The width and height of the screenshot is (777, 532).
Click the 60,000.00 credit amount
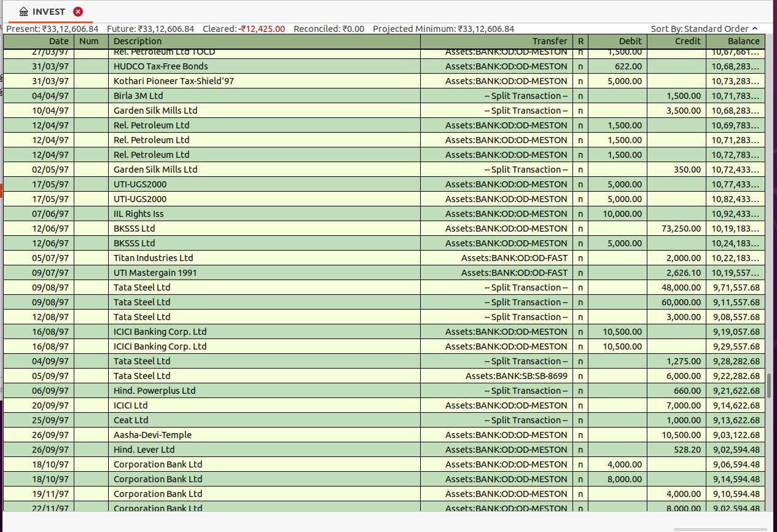pyautogui.click(x=682, y=302)
